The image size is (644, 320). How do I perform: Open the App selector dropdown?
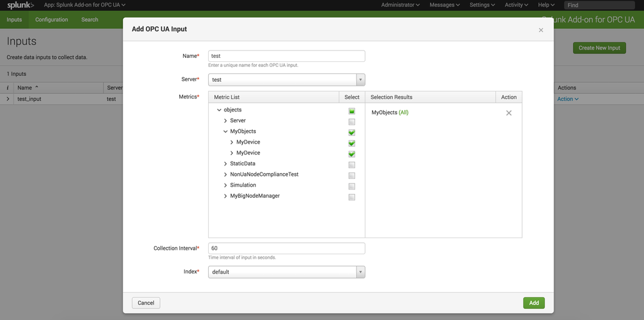click(x=84, y=5)
